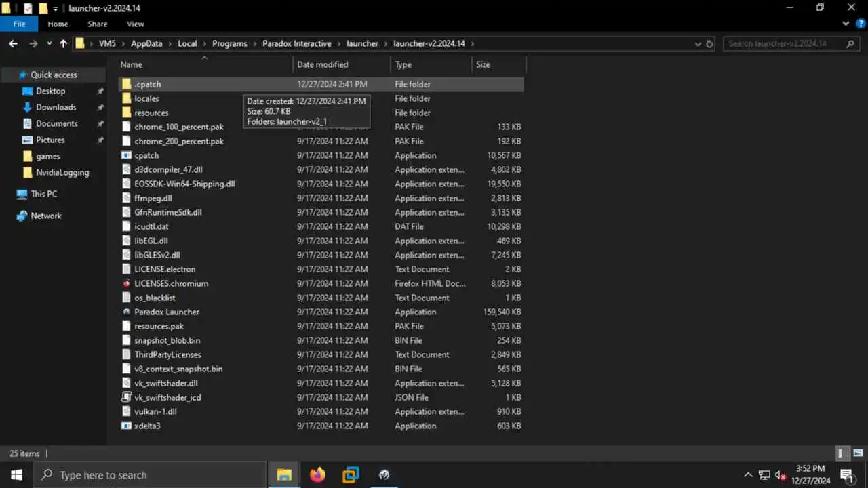This screenshot has width=868, height=488.
Task: Click the VM5 breadcrumb segment
Action: click(x=107, y=43)
